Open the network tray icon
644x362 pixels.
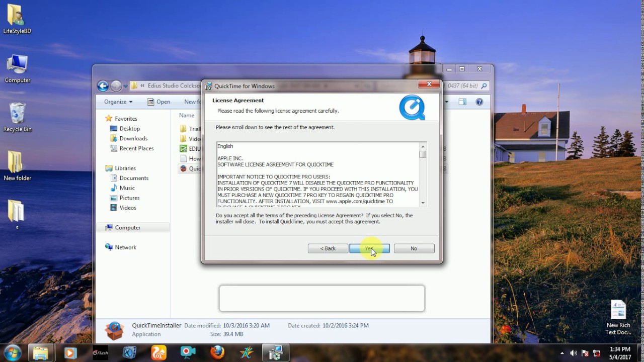coord(597,353)
